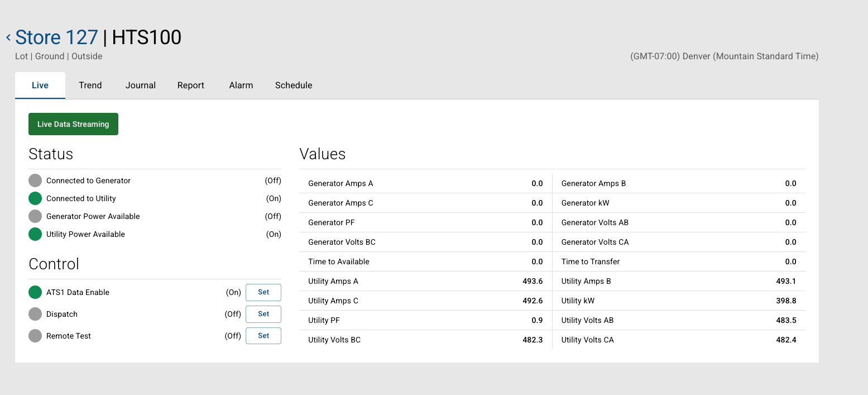View the Alarm tab
The image size is (868, 395).
pos(241,85)
